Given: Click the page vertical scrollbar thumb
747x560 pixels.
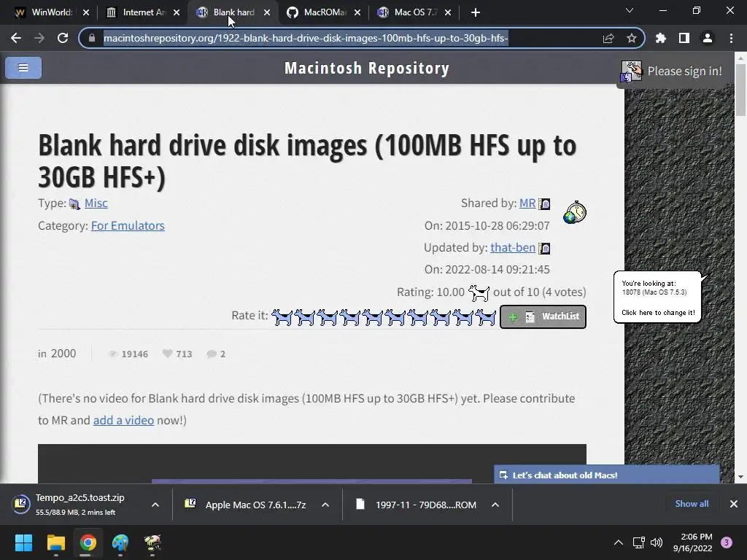Looking at the screenshot, I should [740, 90].
